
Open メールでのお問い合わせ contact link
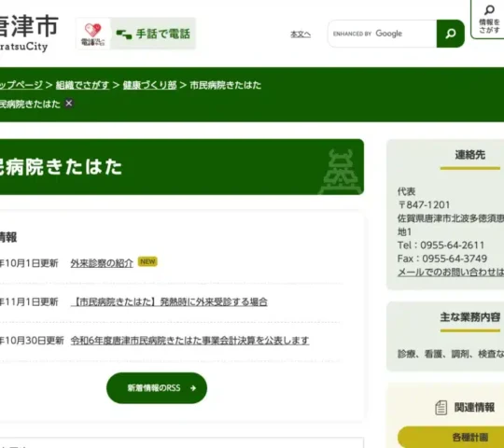pyautogui.click(x=451, y=272)
